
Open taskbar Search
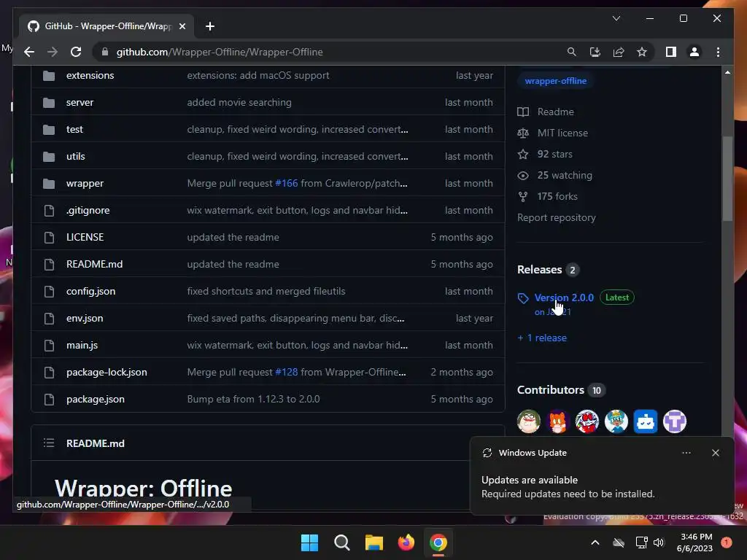[x=341, y=542]
